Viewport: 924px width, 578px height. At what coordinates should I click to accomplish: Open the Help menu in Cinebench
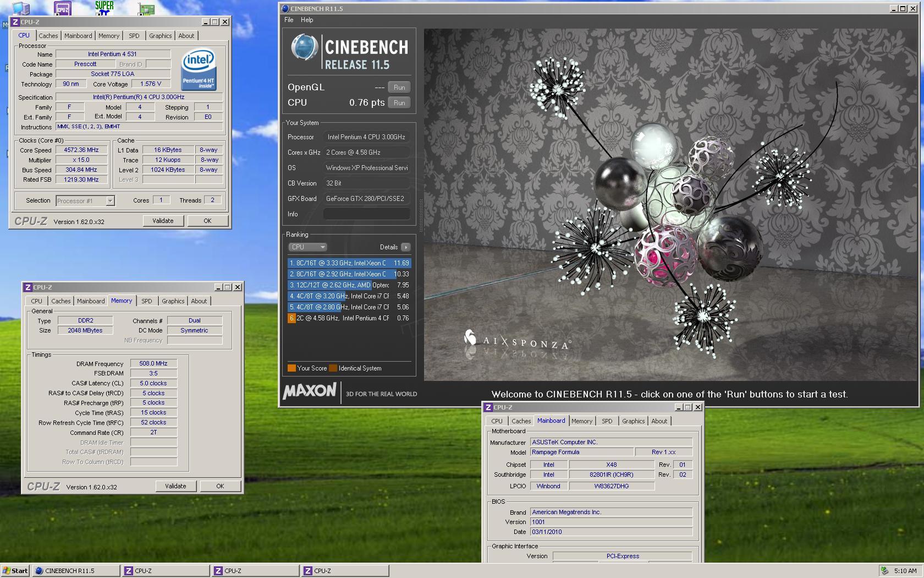pos(307,20)
